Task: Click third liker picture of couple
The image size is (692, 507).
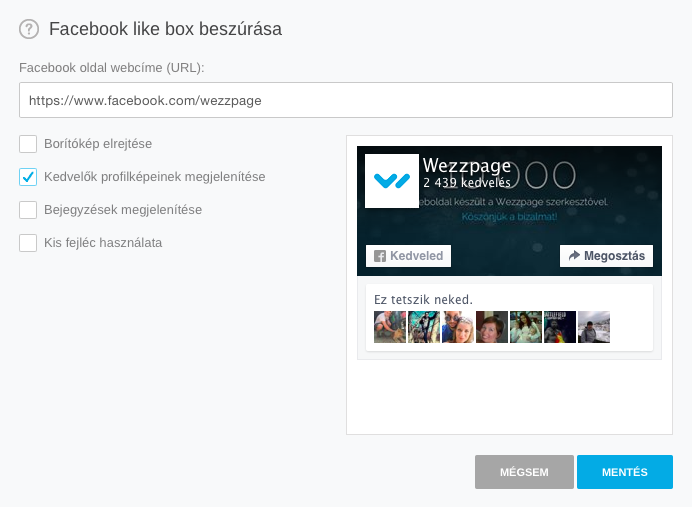Action: coord(458,327)
